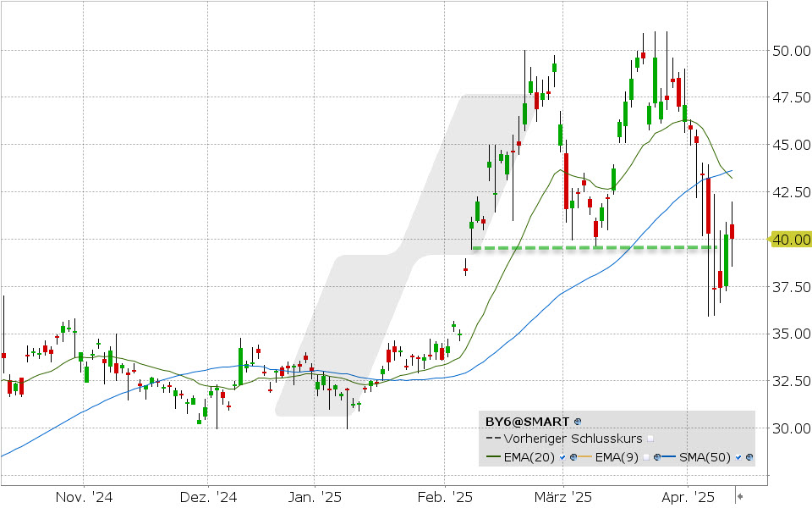Click the Feb. '25 date label
Screen dimensions: 812x508
coord(445,498)
